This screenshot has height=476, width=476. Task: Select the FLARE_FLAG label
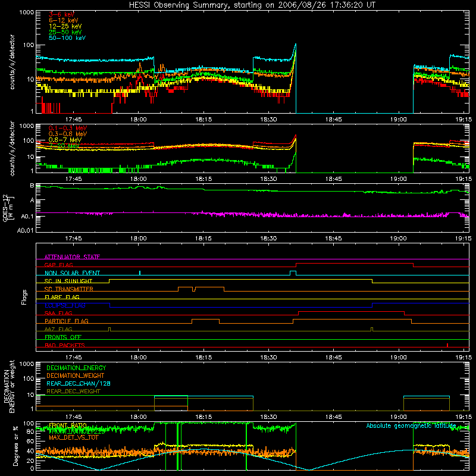coord(62,297)
